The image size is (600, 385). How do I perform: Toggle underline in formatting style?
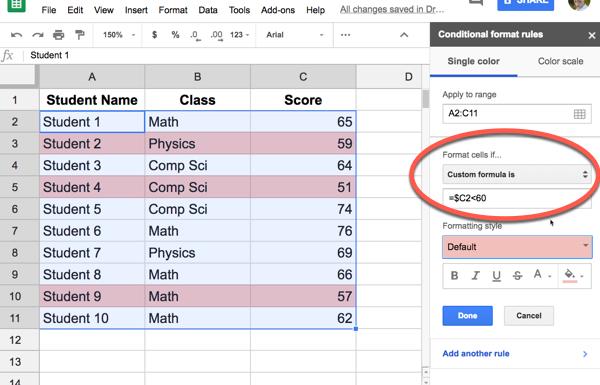(x=496, y=276)
